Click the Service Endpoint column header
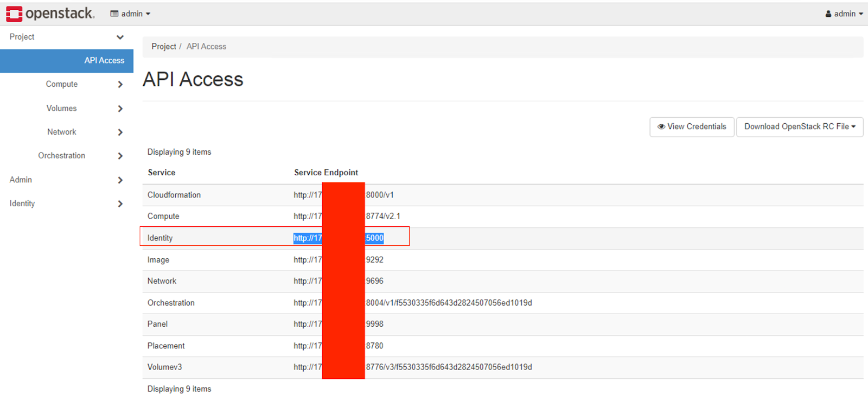Screen dimensions: 868x407 point(326,173)
